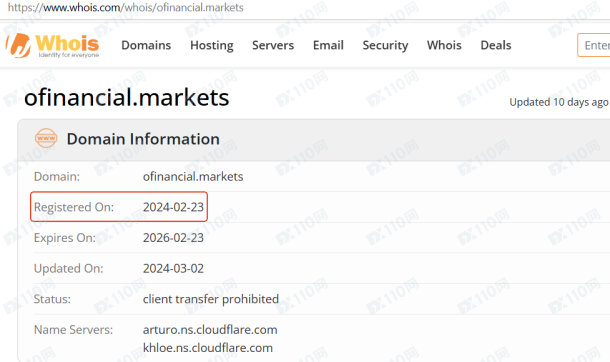Image resolution: width=610 pixels, height=362 pixels.
Task: Select name server khloe.ns.cloudflare.com
Action: pyautogui.click(x=208, y=348)
